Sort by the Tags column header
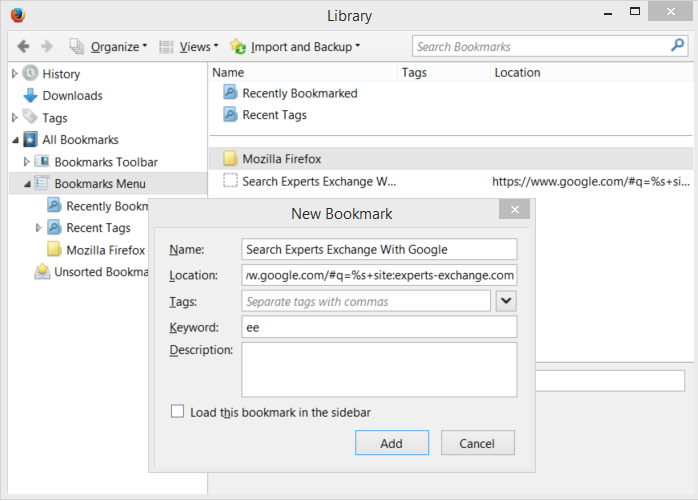Image resolution: width=698 pixels, height=501 pixels. point(444,72)
